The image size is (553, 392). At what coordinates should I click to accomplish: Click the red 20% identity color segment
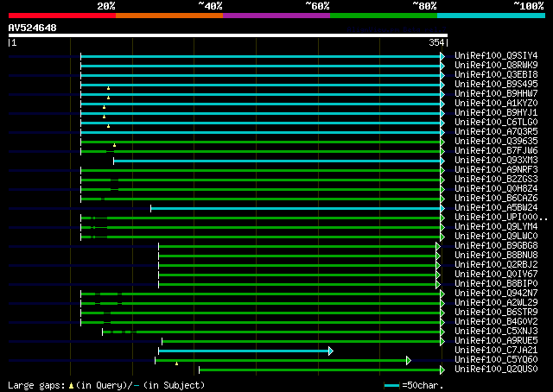tap(62, 16)
